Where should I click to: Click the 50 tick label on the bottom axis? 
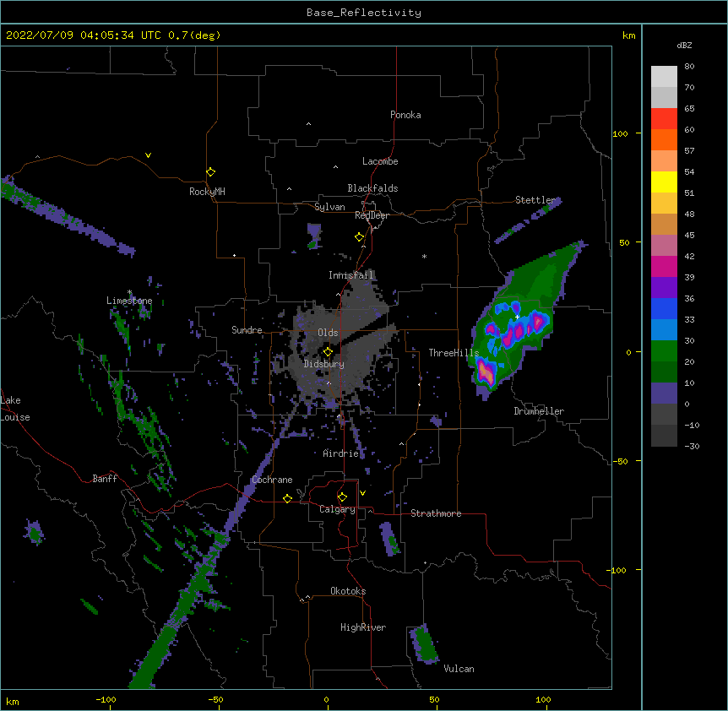434,699
